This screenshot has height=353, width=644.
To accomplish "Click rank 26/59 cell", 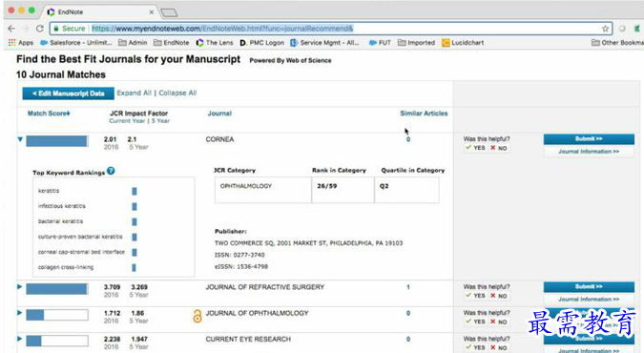I will pyautogui.click(x=343, y=190).
